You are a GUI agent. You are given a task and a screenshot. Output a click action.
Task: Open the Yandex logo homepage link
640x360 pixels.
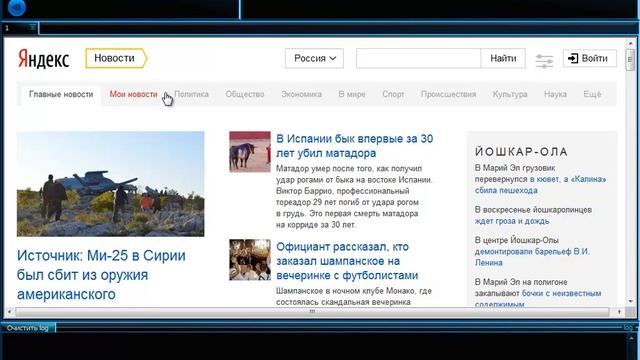tap(43, 59)
